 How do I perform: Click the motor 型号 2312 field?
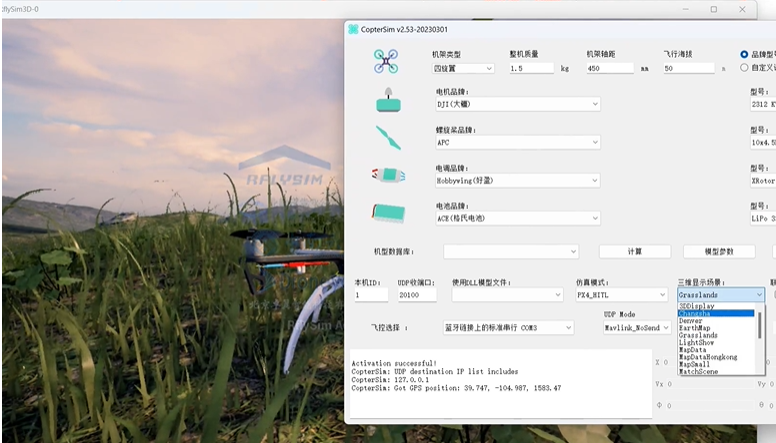(x=763, y=104)
